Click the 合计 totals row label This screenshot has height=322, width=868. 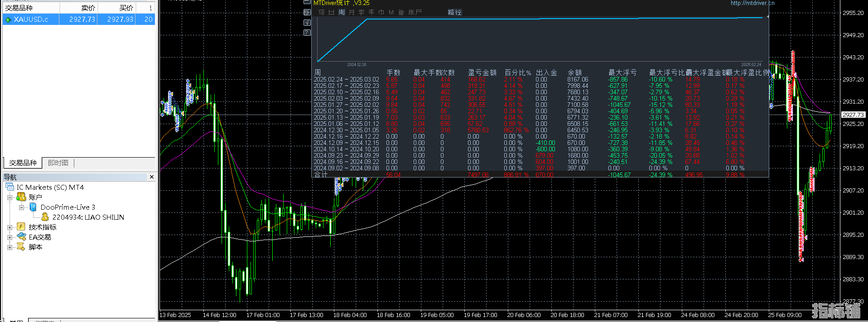(x=321, y=174)
